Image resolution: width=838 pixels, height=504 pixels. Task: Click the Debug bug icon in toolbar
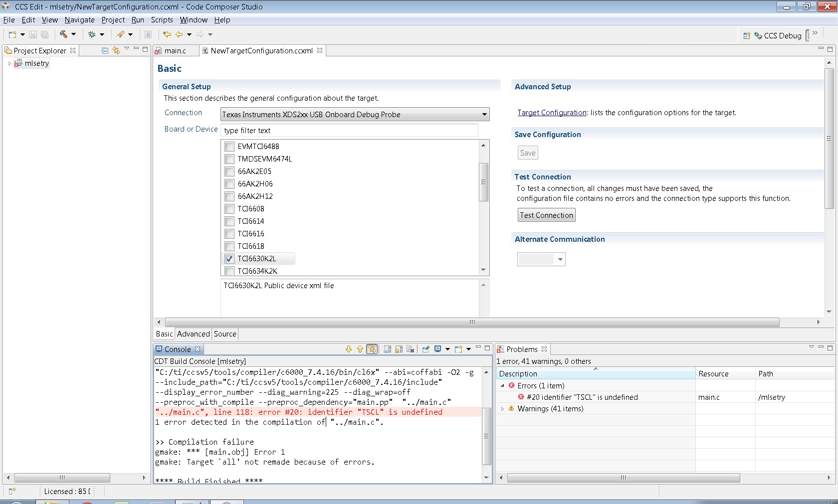[92, 34]
